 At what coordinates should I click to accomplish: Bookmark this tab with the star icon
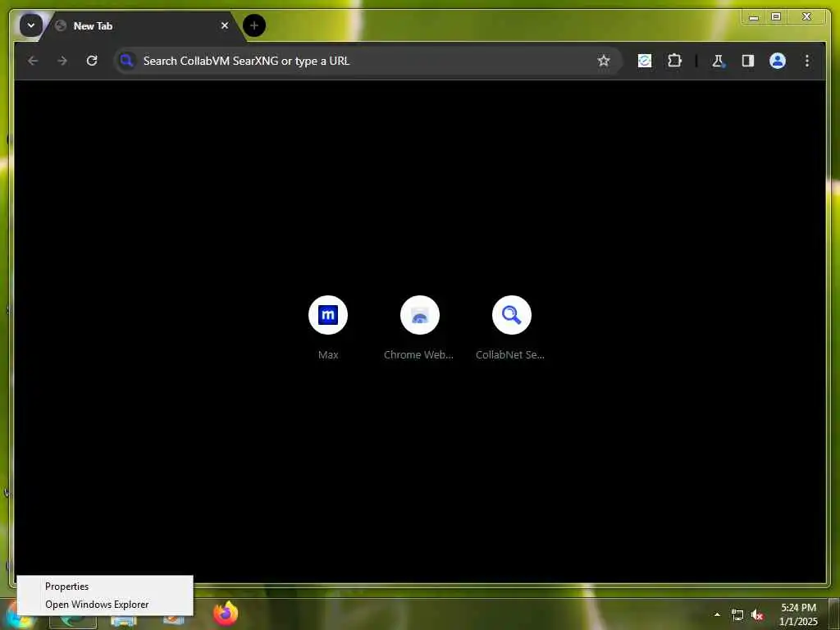604,61
